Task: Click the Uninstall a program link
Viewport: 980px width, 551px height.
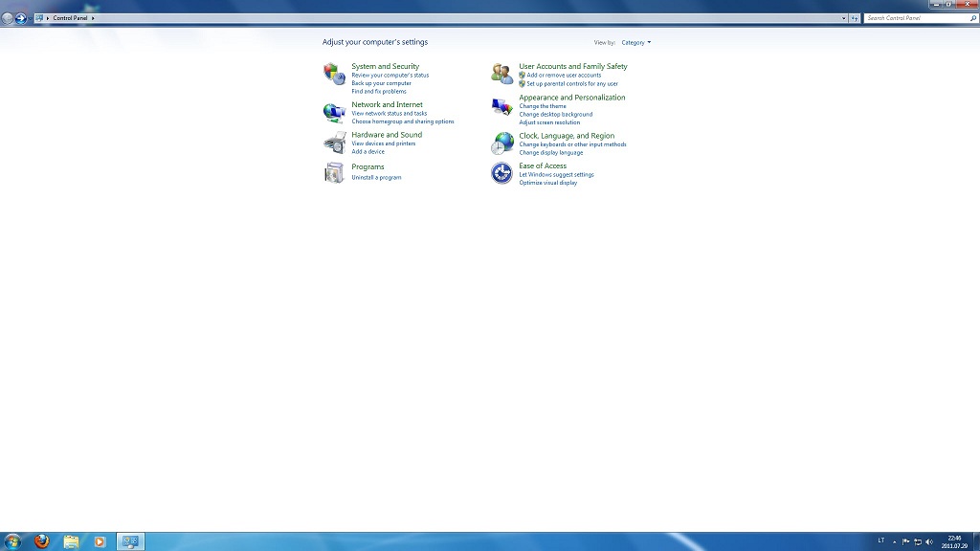Action: click(376, 178)
